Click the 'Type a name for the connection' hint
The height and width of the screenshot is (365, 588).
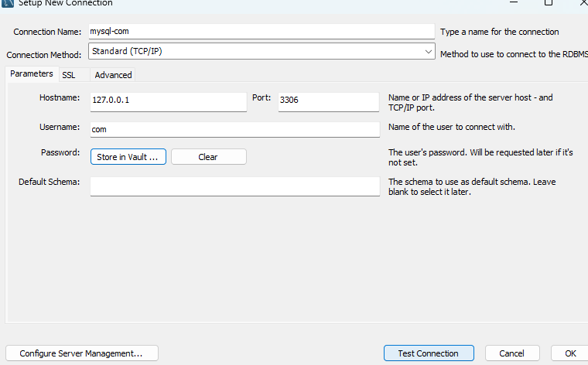500,32
